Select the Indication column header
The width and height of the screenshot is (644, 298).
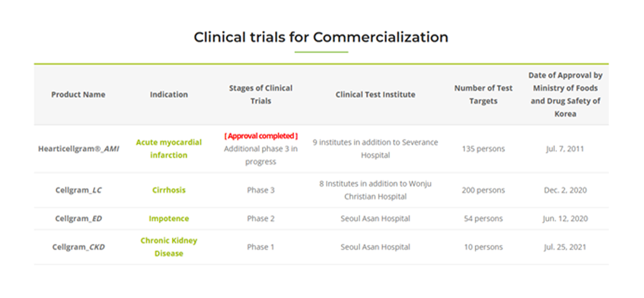(x=169, y=95)
